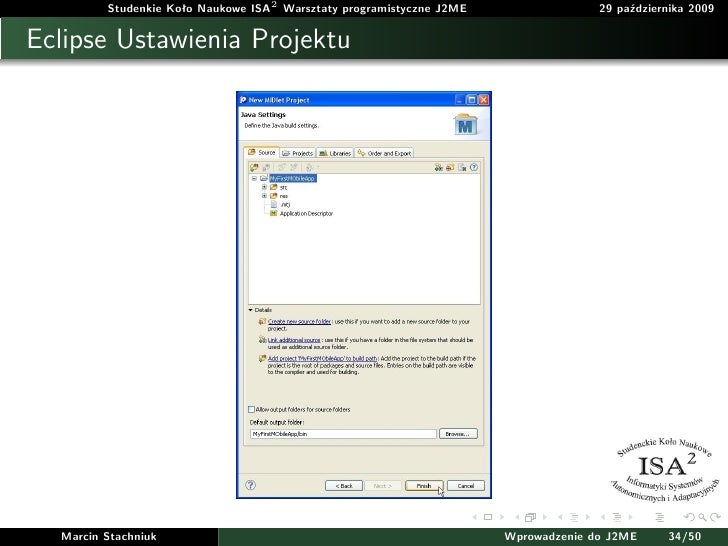The image size is (728, 546).
Task: Click the beamer slide navigation frame icon
Action: 488,517
